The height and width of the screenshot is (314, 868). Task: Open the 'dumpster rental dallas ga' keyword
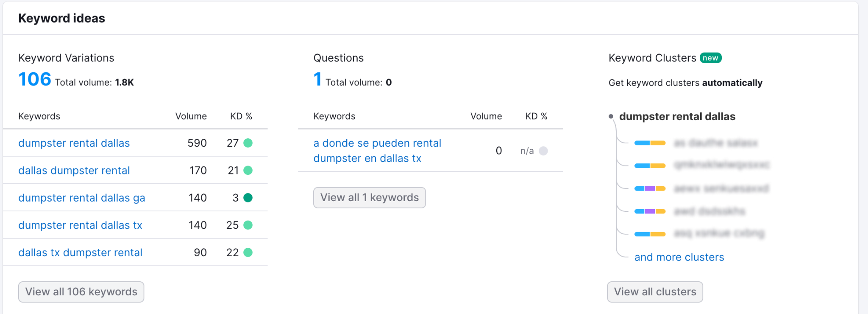coord(81,198)
